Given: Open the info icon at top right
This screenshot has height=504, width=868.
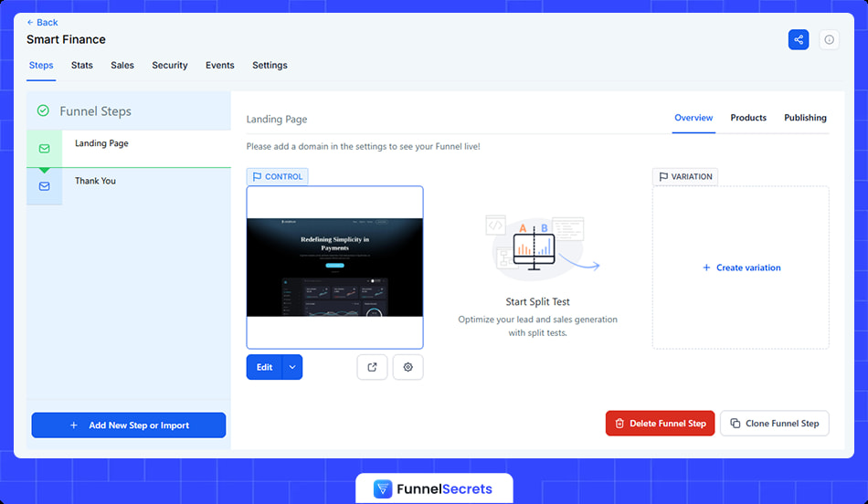Looking at the screenshot, I should point(829,40).
